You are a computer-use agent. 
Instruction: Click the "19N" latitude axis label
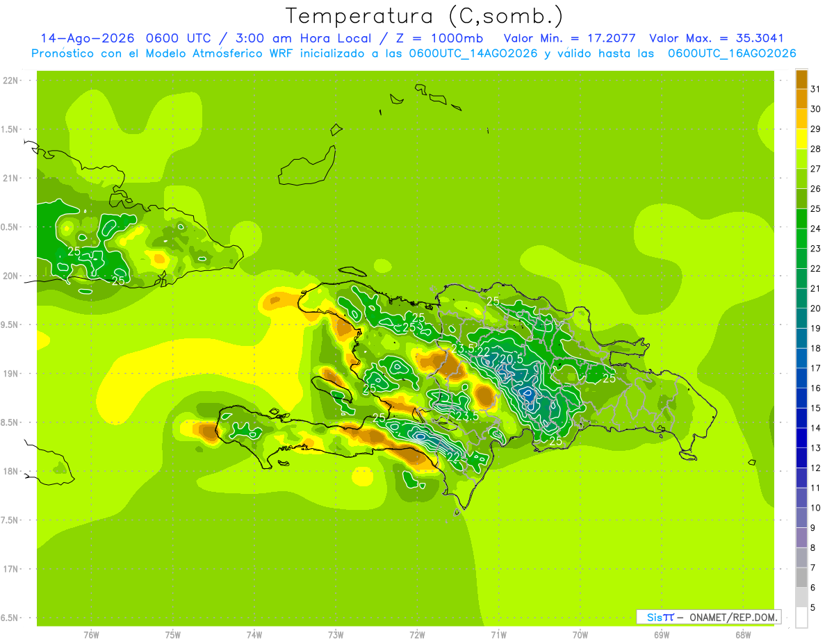[11, 374]
